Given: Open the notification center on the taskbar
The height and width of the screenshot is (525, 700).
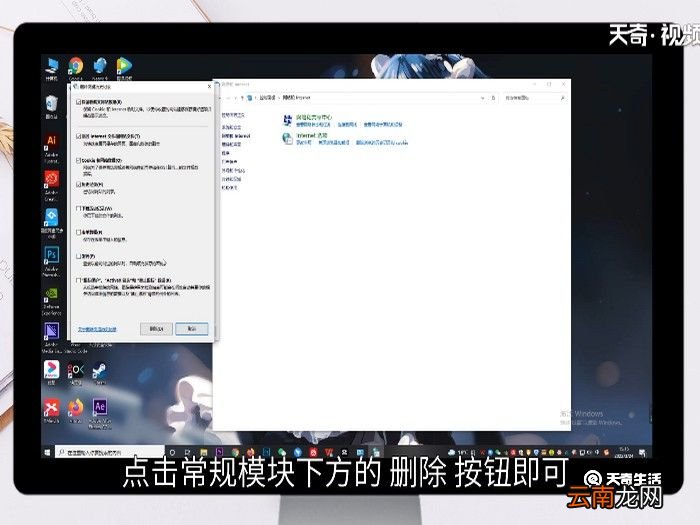Looking at the screenshot, I should pos(642,453).
